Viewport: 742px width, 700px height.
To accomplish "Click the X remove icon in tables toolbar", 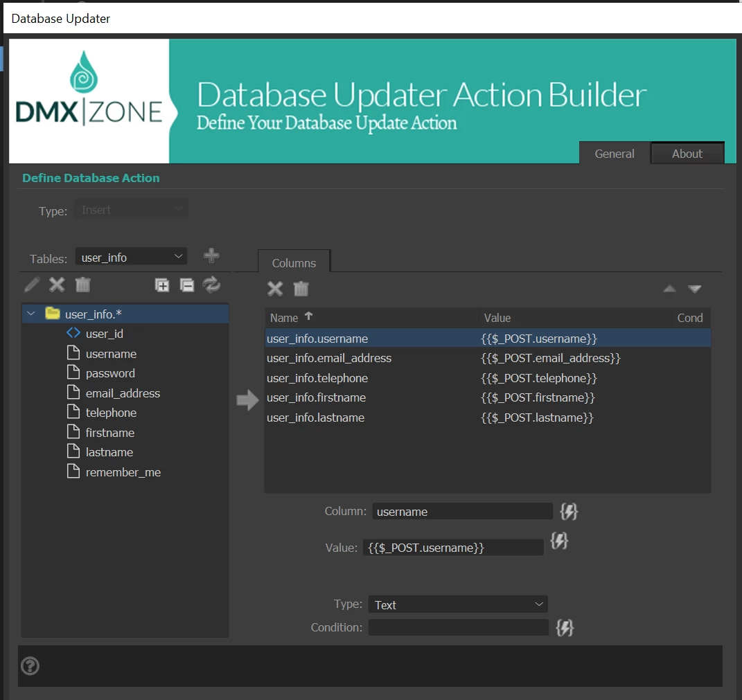I will pos(57,285).
